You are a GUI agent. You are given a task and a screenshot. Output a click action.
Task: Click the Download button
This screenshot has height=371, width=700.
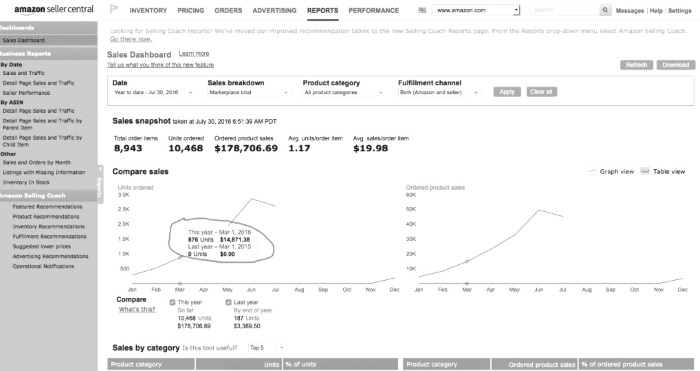coord(675,65)
